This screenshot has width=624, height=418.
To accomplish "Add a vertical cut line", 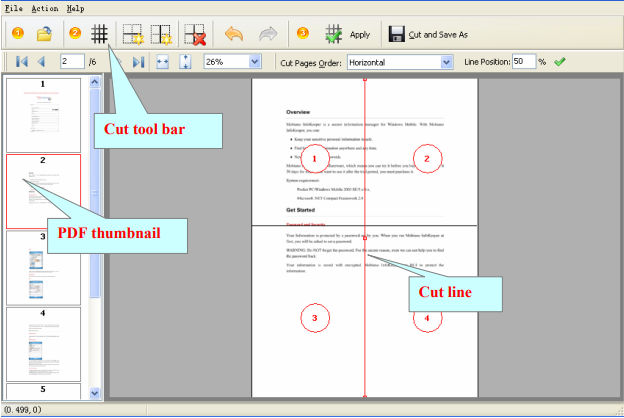I will click(x=161, y=34).
